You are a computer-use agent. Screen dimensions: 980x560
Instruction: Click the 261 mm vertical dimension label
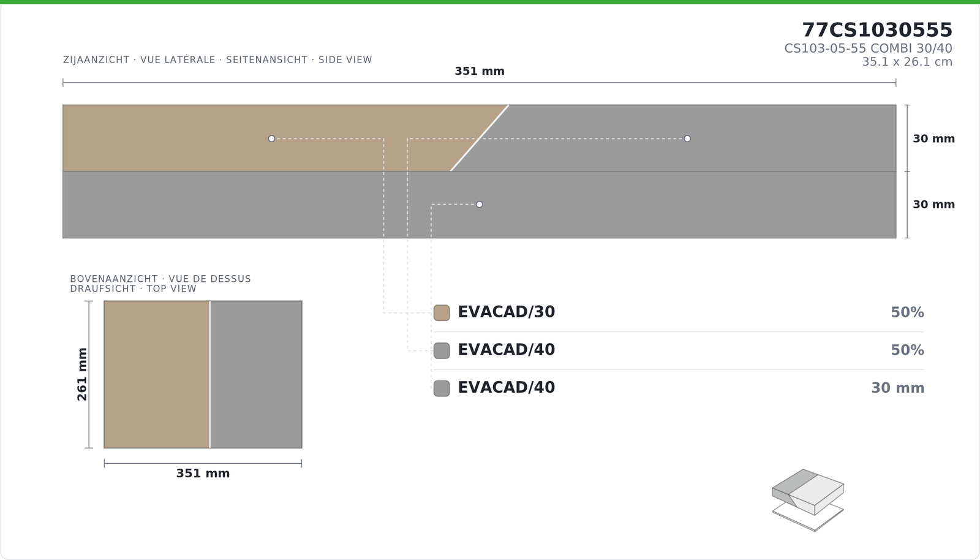click(82, 374)
